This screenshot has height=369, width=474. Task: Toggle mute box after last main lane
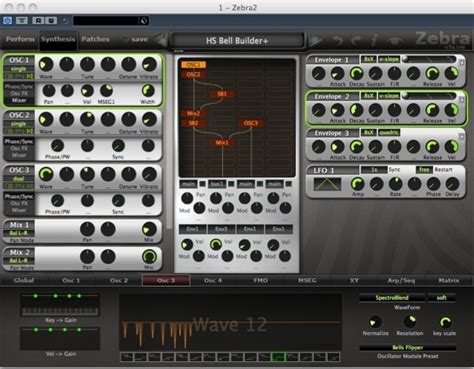click(289, 184)
